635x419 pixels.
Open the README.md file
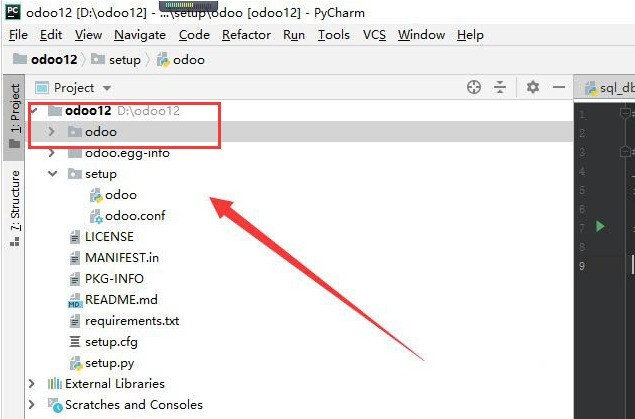click(120, 300)
